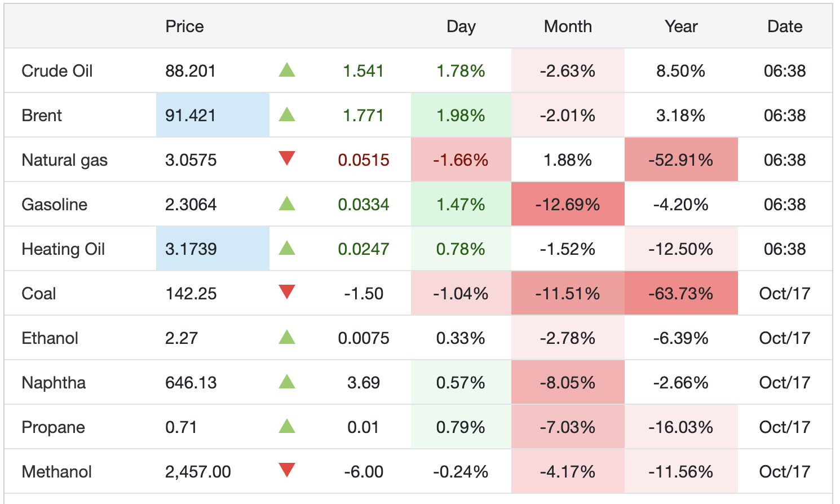Image resolution: width=840 pixels, height=504 pixels.
Task: Click Crude Oil day change 1.78%
Action: (461, 71)
